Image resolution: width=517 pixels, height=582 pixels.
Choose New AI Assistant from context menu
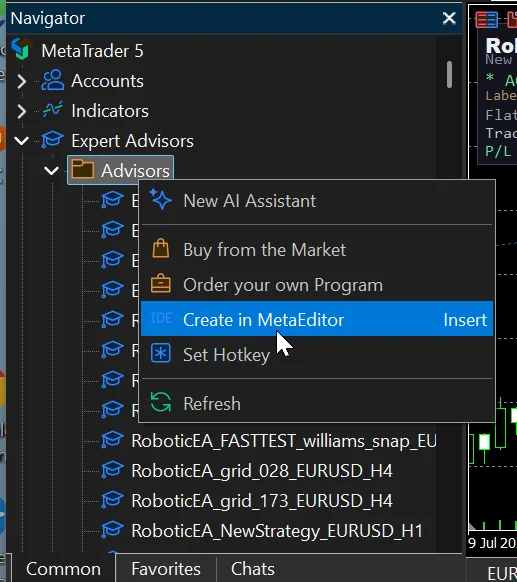tap(317, 201)
